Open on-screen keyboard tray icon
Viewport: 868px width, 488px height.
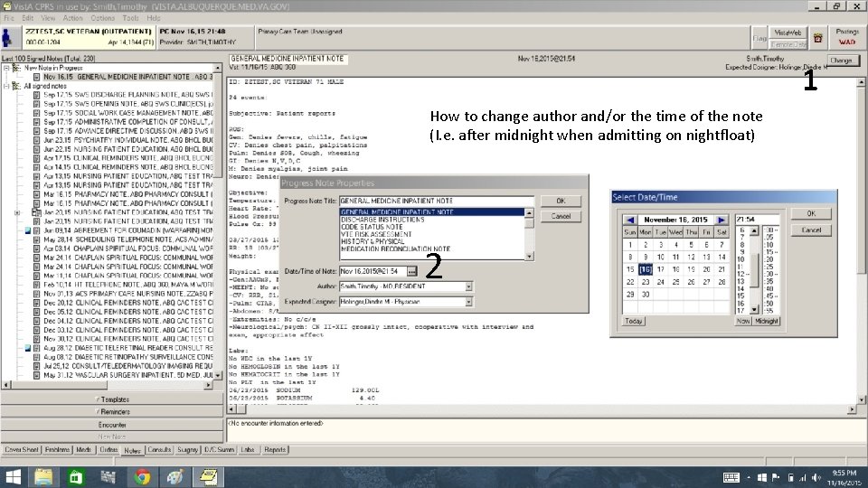[731, 477]
